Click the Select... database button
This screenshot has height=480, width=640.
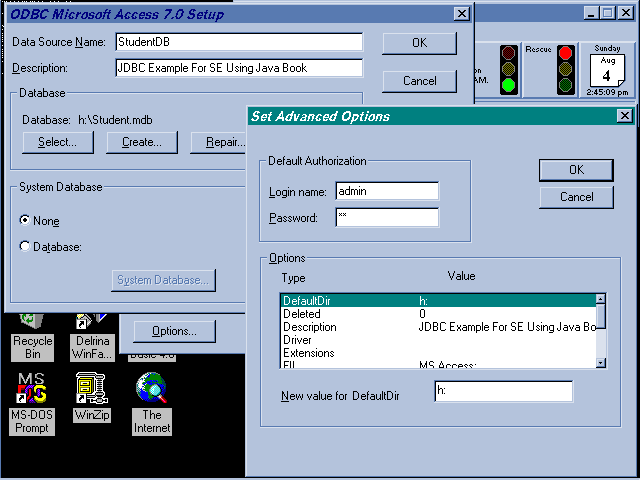pos(58,142)
